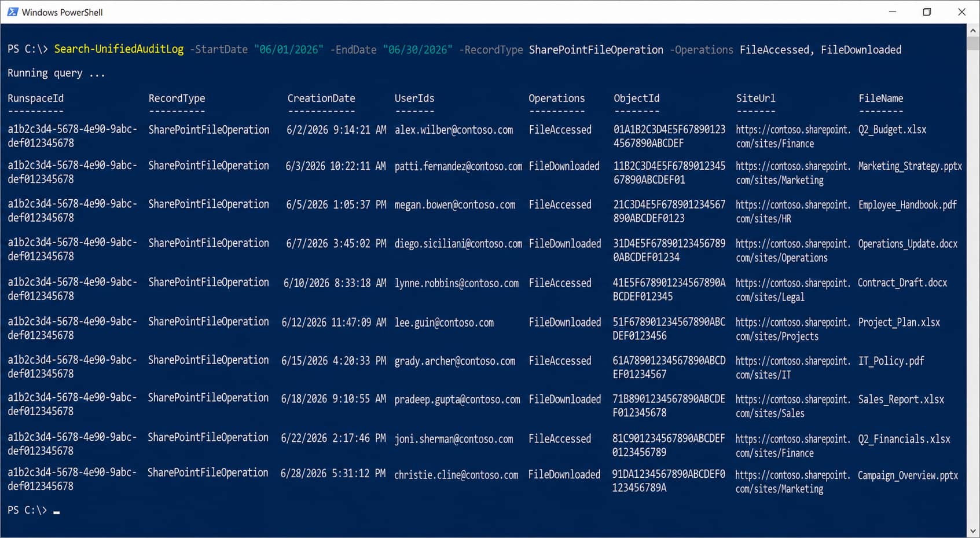Click christie.cline@contoso.com user entry
The image size is (980, 538).
[x=456, y=475]
